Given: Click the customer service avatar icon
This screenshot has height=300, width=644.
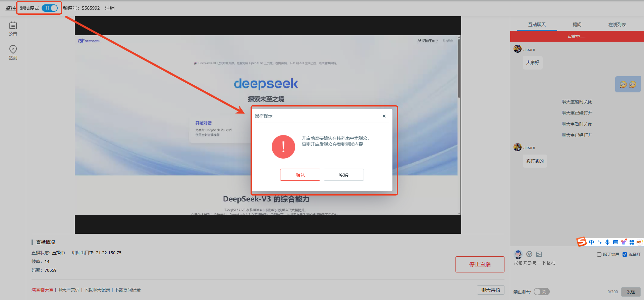Looking at the screenshot, I should pyautogui.click(x=518, y=254).
